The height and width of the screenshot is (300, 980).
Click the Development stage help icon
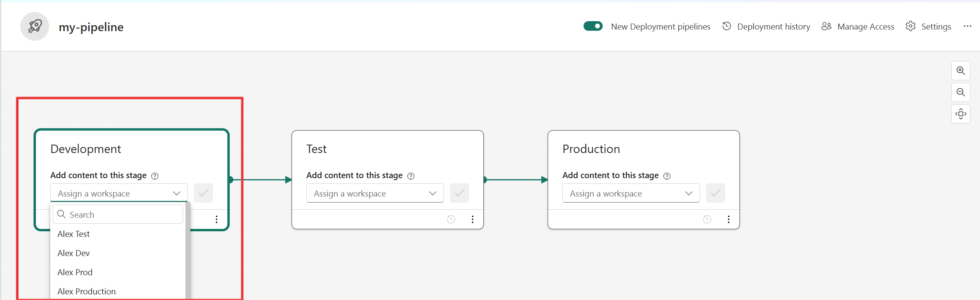[x=155, y=176]
